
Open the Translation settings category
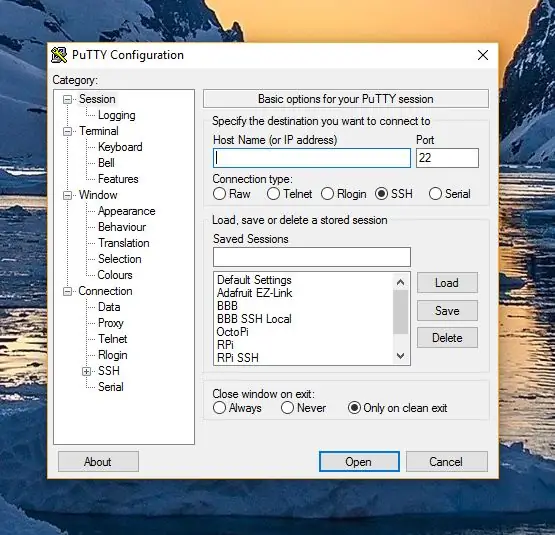[x=124, y=243]
